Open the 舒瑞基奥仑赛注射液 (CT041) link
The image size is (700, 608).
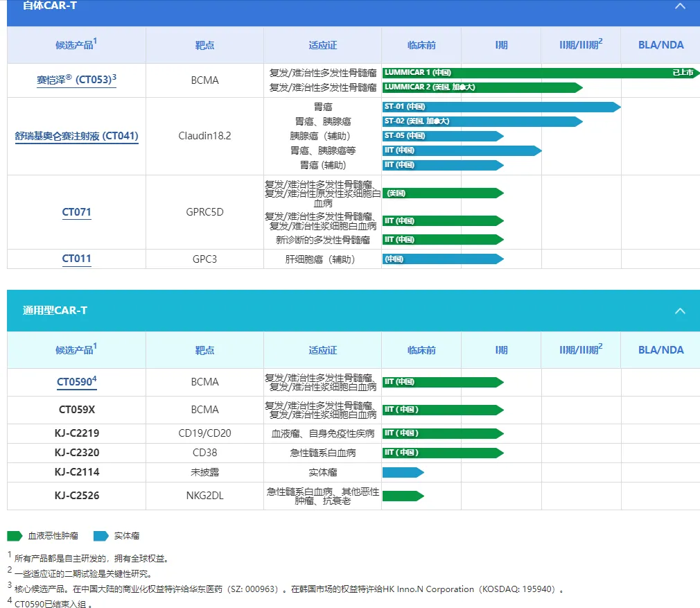coord(76,136)
